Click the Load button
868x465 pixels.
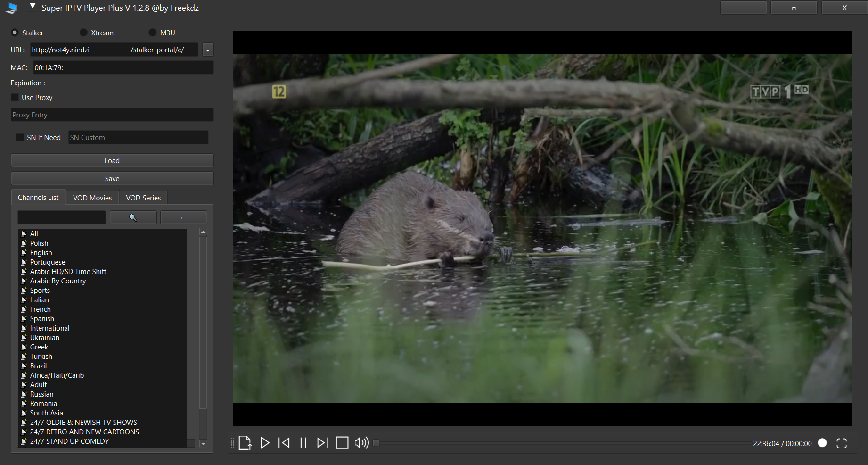[x=112, y=160]
